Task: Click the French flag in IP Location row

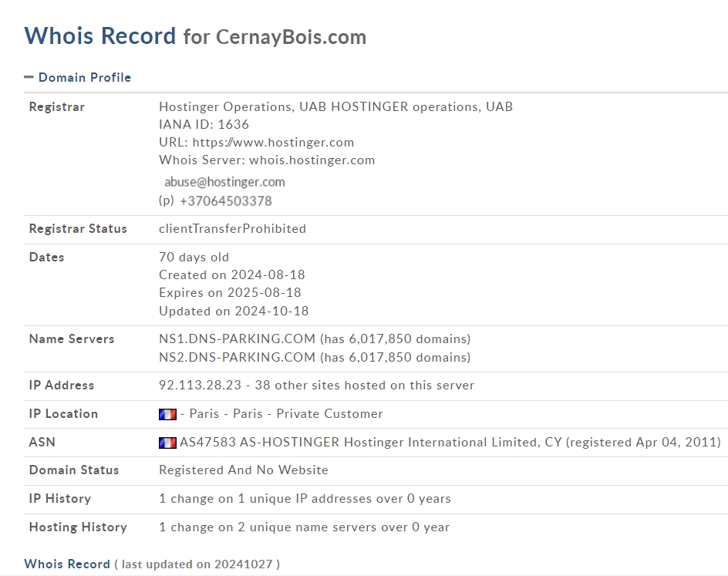Action: coord(167,414)
